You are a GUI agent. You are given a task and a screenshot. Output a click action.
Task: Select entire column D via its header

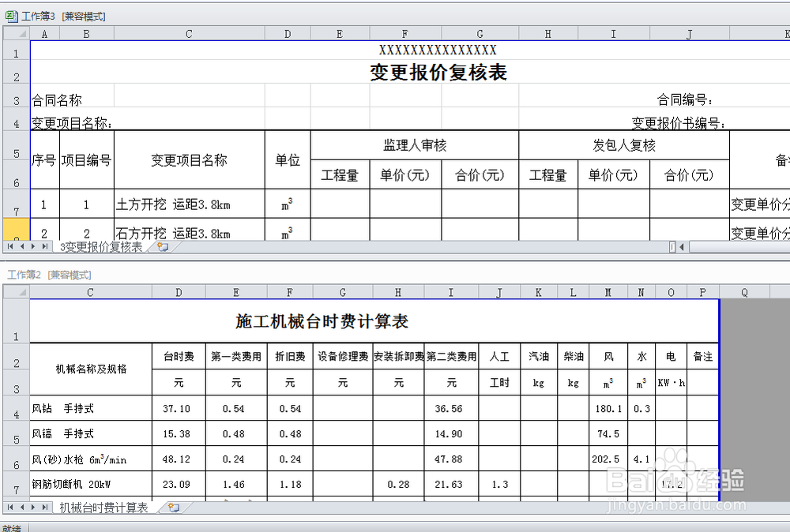[287, 33]
